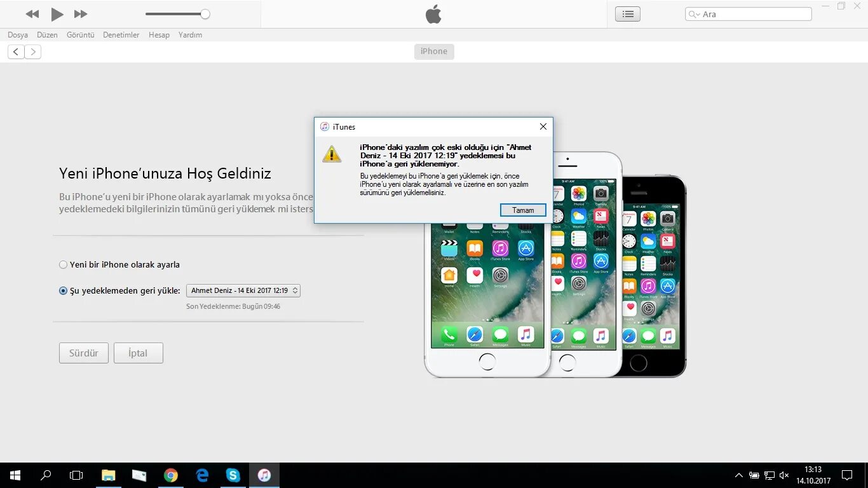Skip forward with fast-forward button

[81, 14]
